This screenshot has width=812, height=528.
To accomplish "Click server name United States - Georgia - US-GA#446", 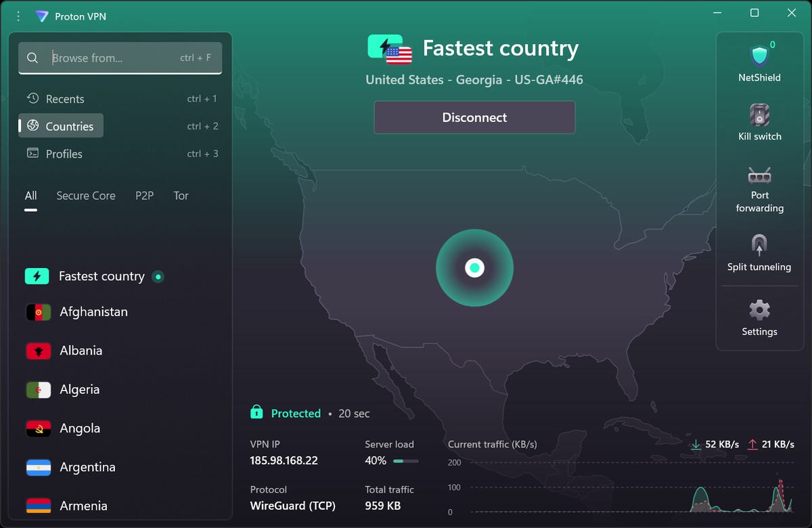I will (474, 80).
